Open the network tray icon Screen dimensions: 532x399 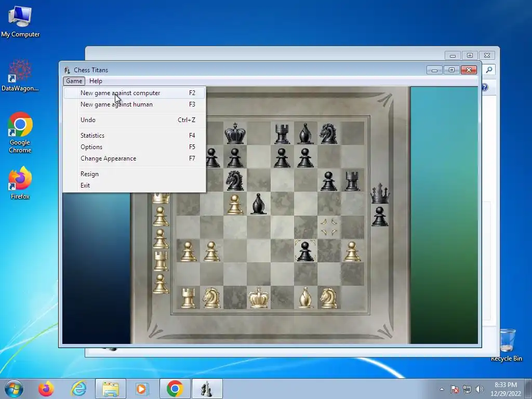pyautogui.click(x=467, y=389)
